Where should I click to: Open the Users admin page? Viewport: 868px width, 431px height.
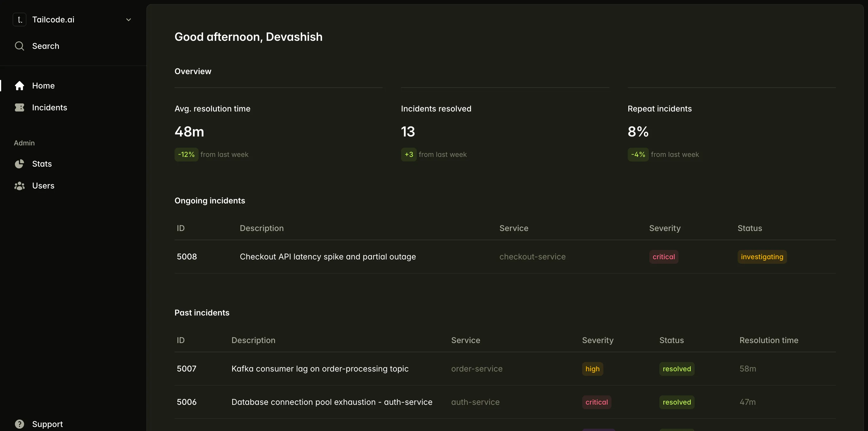(x=43, y=186)
